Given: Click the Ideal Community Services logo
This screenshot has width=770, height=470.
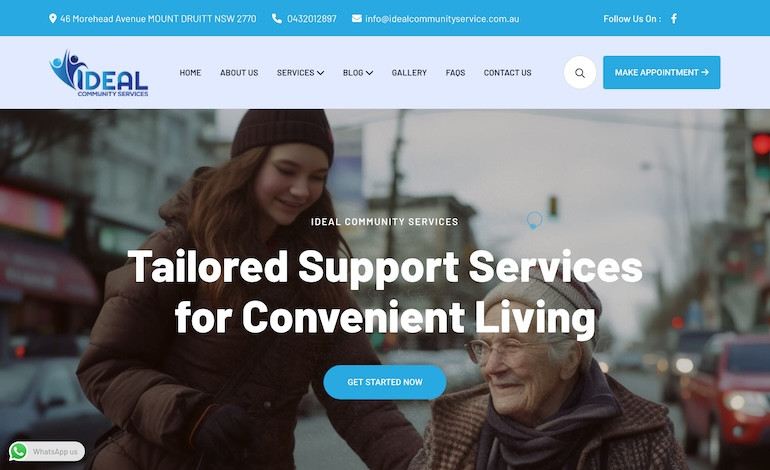Looking at the screenshot, I should point(99,73).
